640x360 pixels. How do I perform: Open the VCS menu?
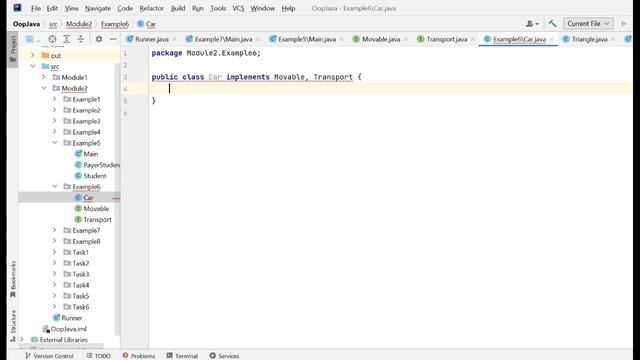(238, 8)
